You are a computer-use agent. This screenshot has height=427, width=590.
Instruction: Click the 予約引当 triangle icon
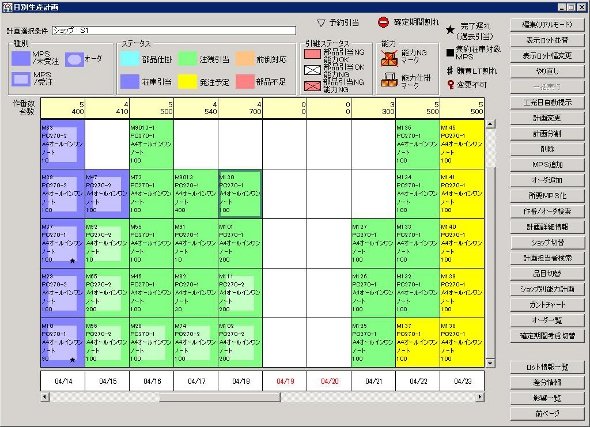tap(321, 23)
